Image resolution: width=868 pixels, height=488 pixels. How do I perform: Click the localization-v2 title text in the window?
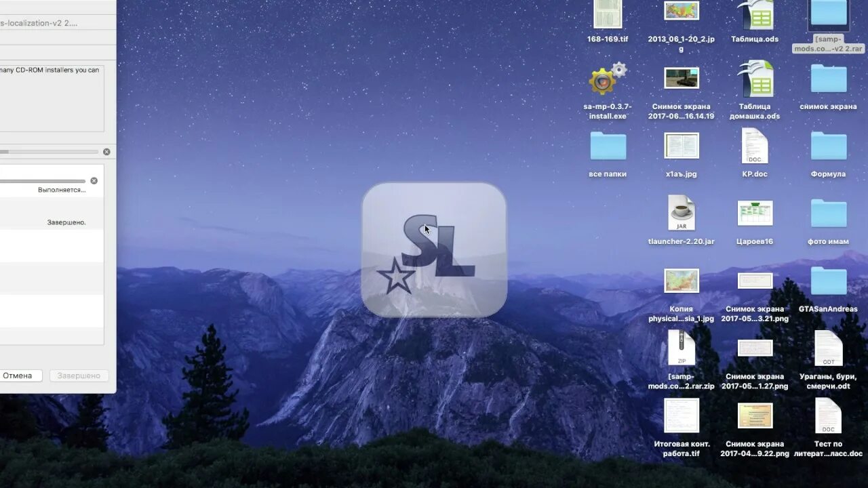[x=39, y=23]
